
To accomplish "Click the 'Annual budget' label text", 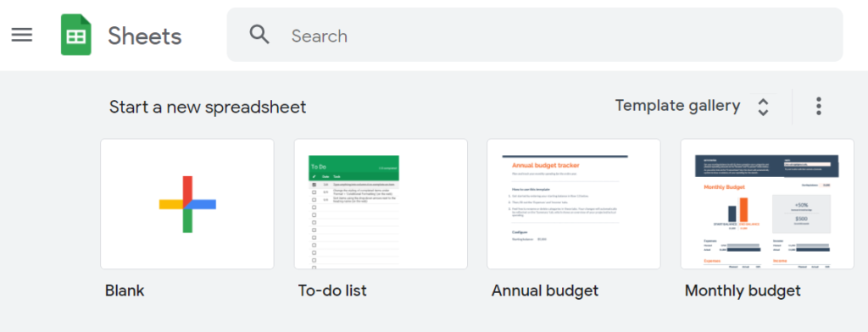I will point(545,291).
